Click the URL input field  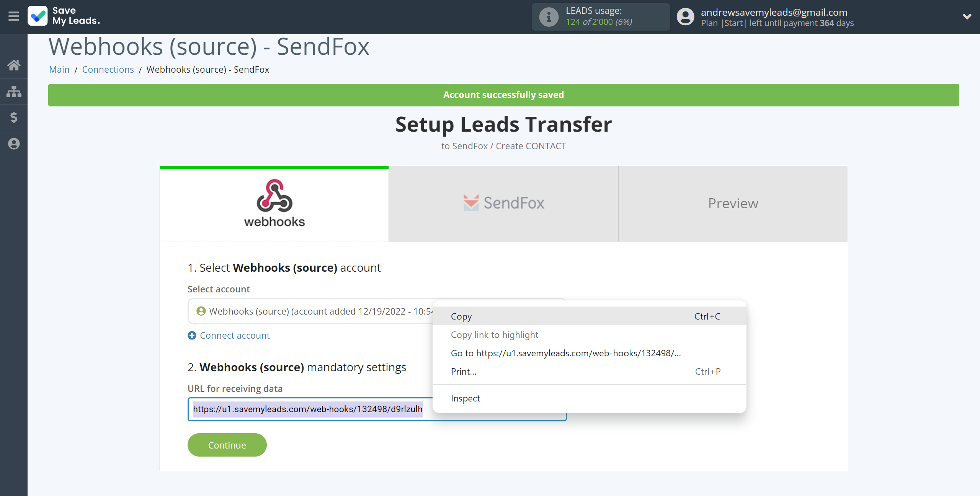tap(377, 408)
